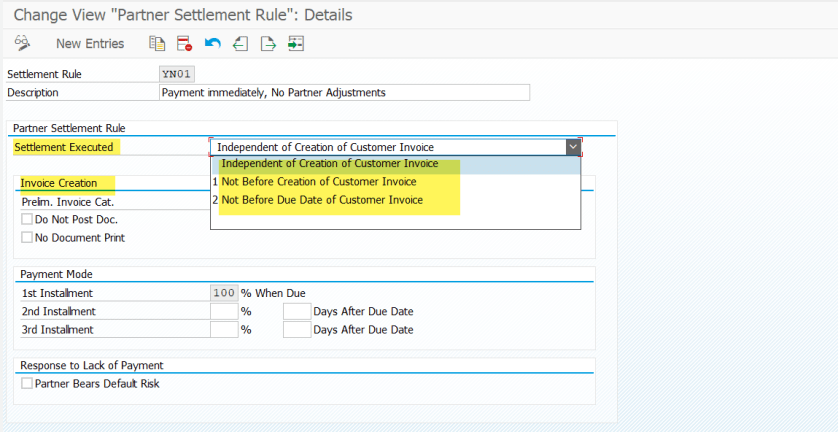This screenshot has height=432, width=838.
Task: Click the Description text field
Action: click(344, 92)
